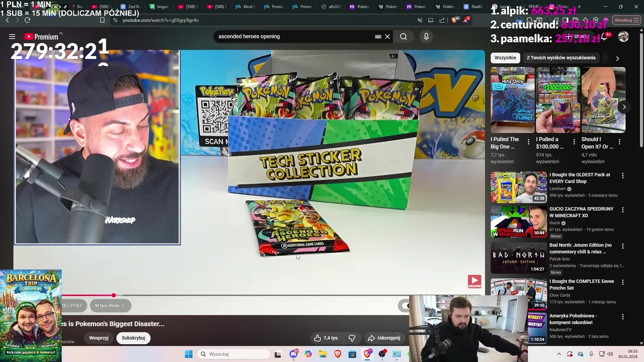Dislike the video with thumbs down

pos(352,338)
